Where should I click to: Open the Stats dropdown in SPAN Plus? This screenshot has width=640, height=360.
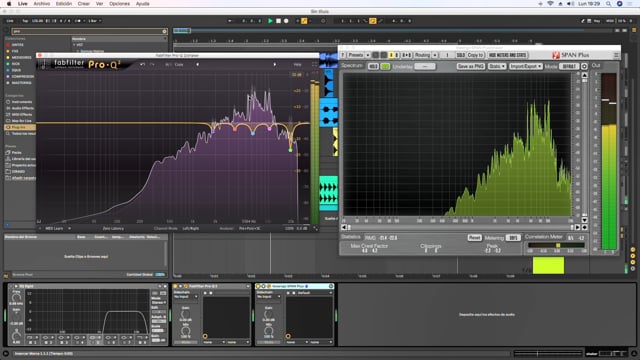497,66
